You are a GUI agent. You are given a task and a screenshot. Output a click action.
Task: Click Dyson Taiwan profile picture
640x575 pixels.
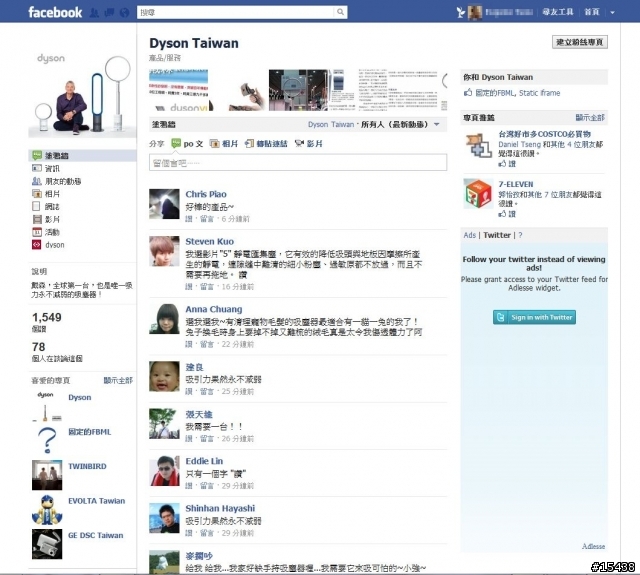pos(82,95)
